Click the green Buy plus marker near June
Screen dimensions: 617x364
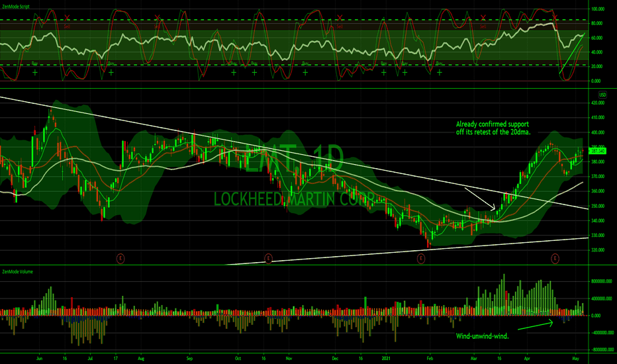click(35, 72)
